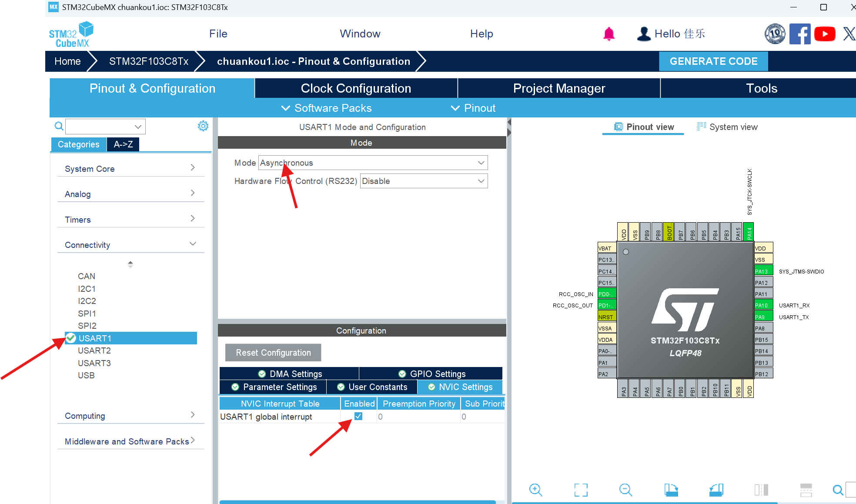Image resolution: width=856 pixels, height=504 pixels.
Task: Click the 10-year anniversary badge icon
Action: [x=775, y=34]
